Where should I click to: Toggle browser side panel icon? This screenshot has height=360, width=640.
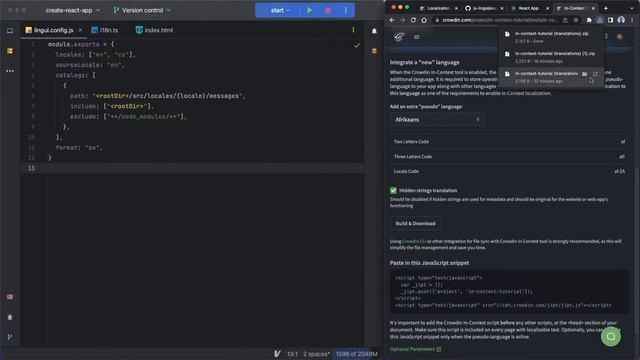[x=610, y=20]
